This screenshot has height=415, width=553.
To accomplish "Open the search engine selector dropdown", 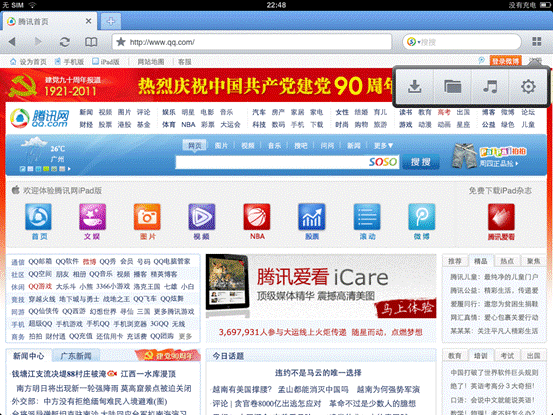I will [x=413, y=42].
